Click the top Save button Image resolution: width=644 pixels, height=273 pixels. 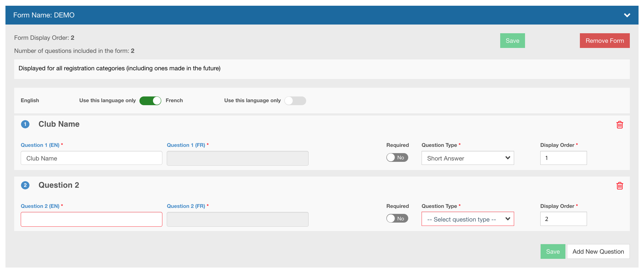click(x=512, y=41)
